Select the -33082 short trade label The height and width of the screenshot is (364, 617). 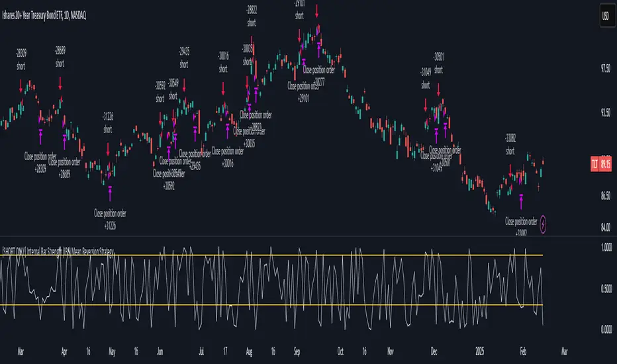click(x=510, y=144)
